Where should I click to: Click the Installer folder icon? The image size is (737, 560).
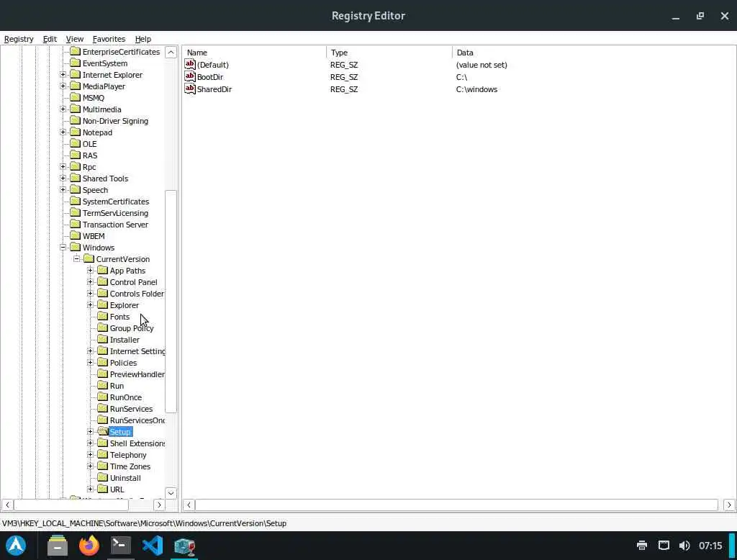[x=102, y=340]
